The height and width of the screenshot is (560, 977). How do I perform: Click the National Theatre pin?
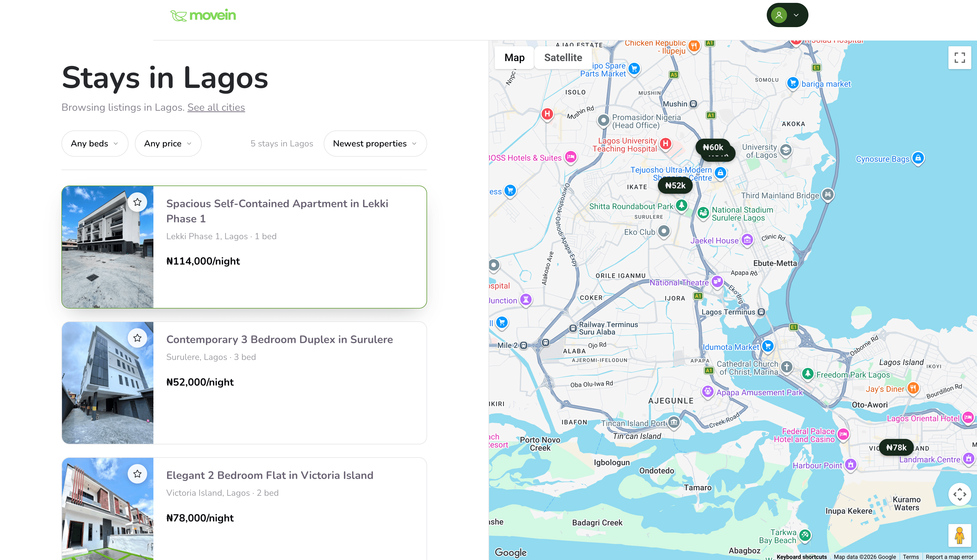[717, 281]
